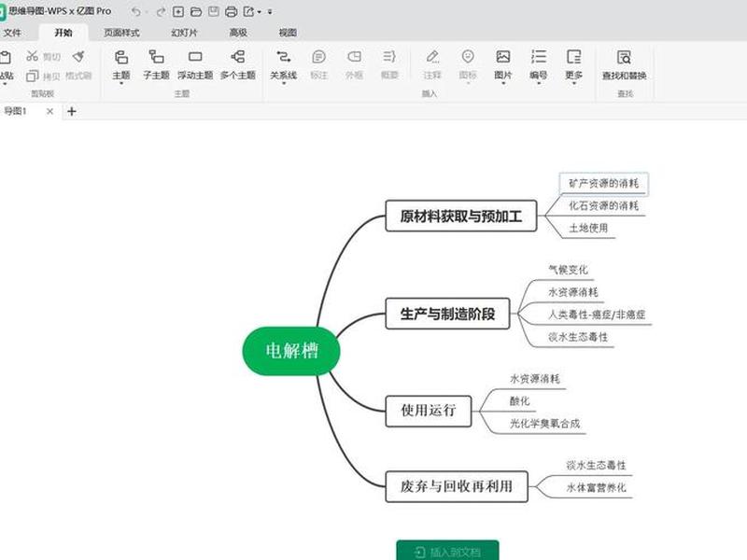Select the 生产与制造阶段 topic
The width and height of the screenshot is (747, 560).
[x=447, y=314]
